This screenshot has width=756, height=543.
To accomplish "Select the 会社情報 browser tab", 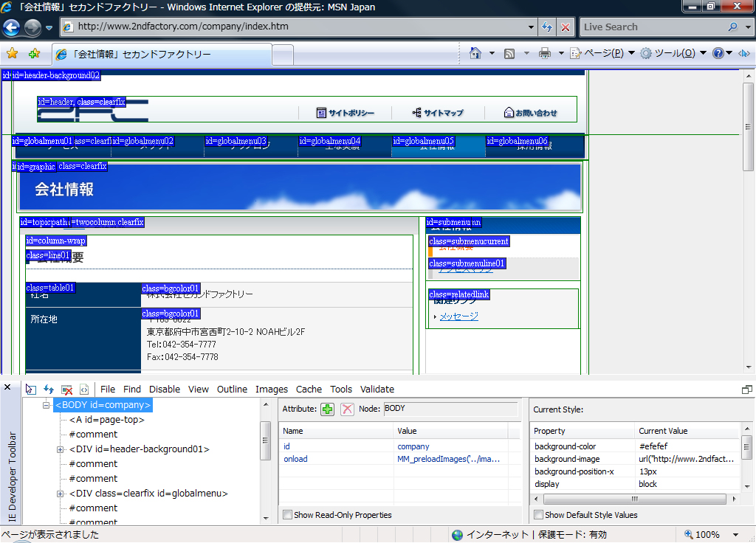I will coord(162,54).
